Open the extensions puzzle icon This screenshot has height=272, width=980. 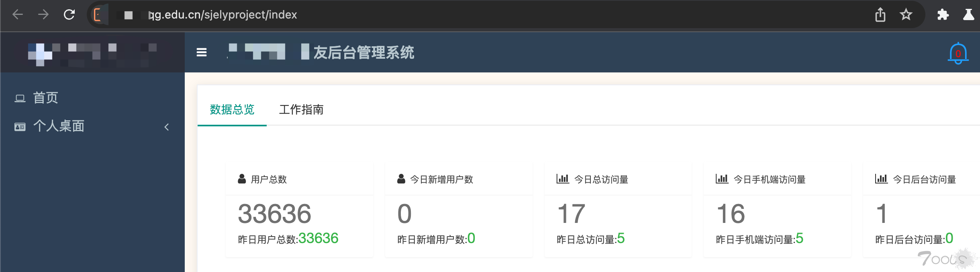click(x=943, y=15)
